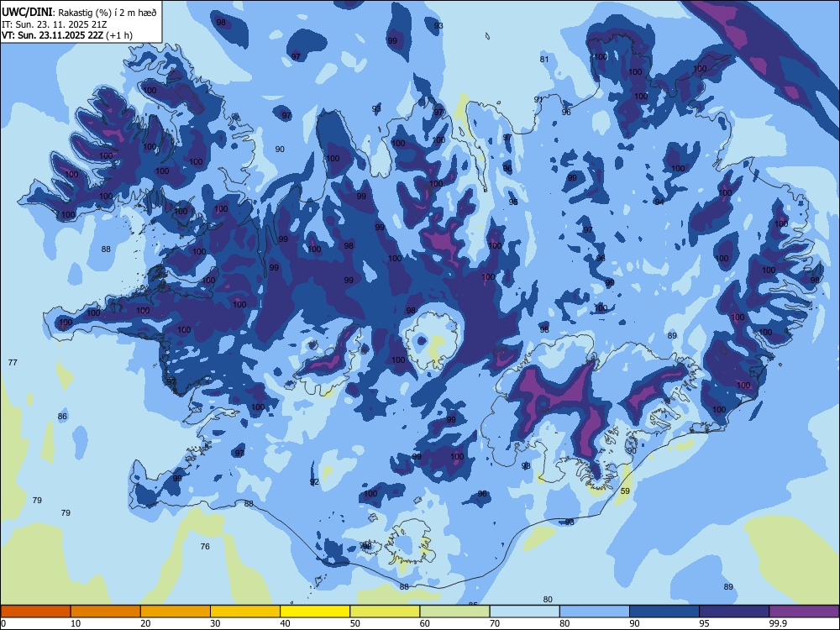The image size is (840, 630).
Task: Click the legend label '99.9'
Action: click(778, 623)
